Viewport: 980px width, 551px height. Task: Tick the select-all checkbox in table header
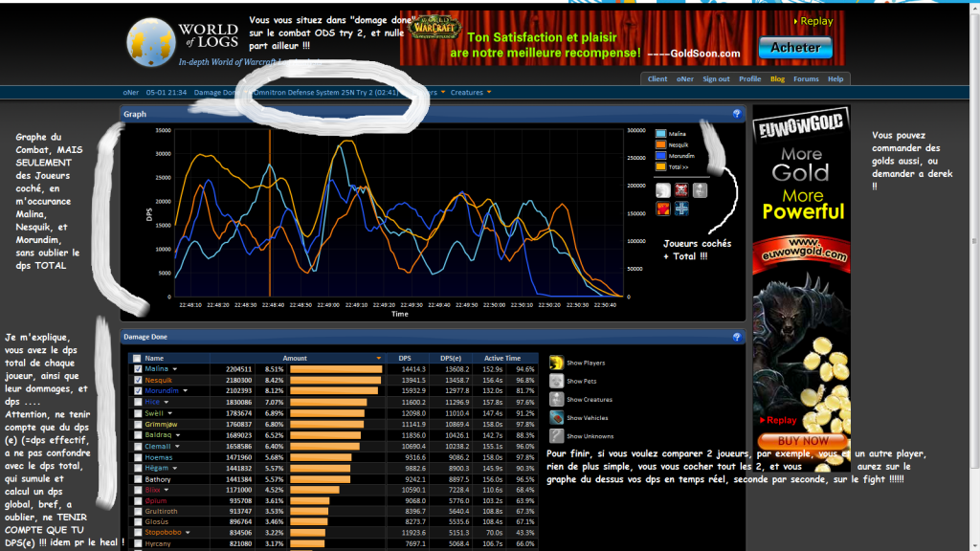point(138,359)
